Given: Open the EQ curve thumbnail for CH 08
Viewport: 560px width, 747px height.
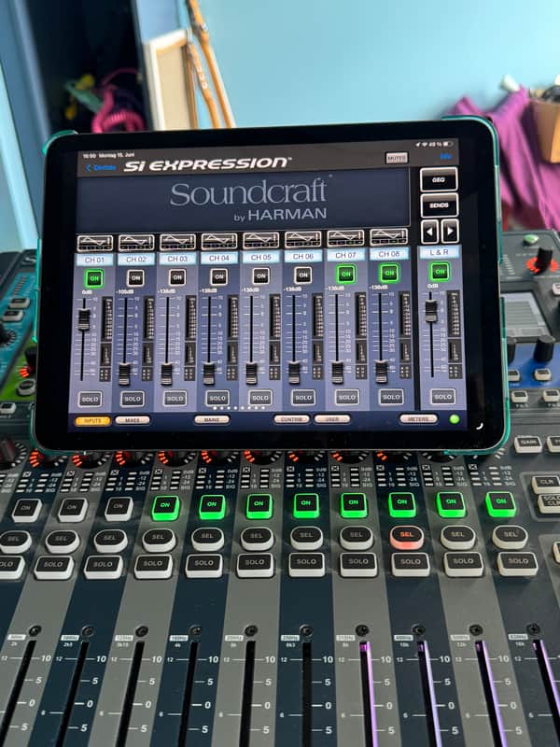Looking at the screenshot, I should pos(389,237).
